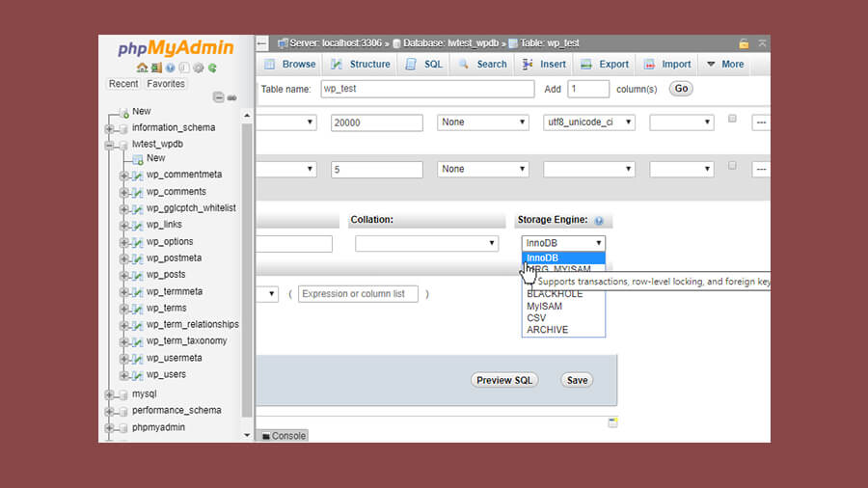
Task: Open the Import tab
Action: (x=667, y=65)
